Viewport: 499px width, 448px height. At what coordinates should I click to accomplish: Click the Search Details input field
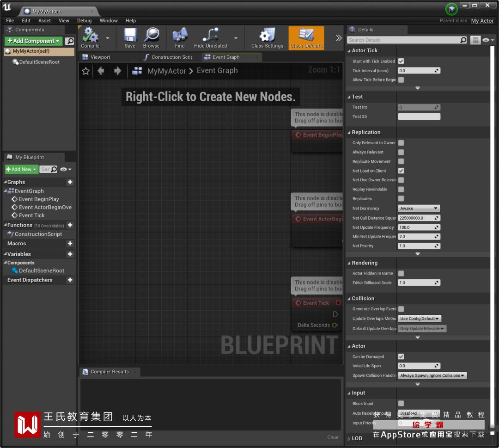pos(403,40)
